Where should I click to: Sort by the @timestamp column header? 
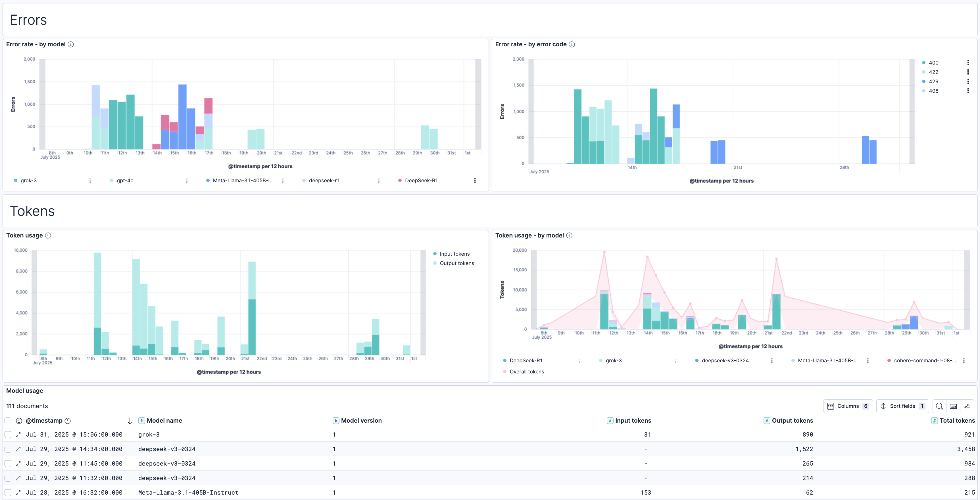click(44, 421)
